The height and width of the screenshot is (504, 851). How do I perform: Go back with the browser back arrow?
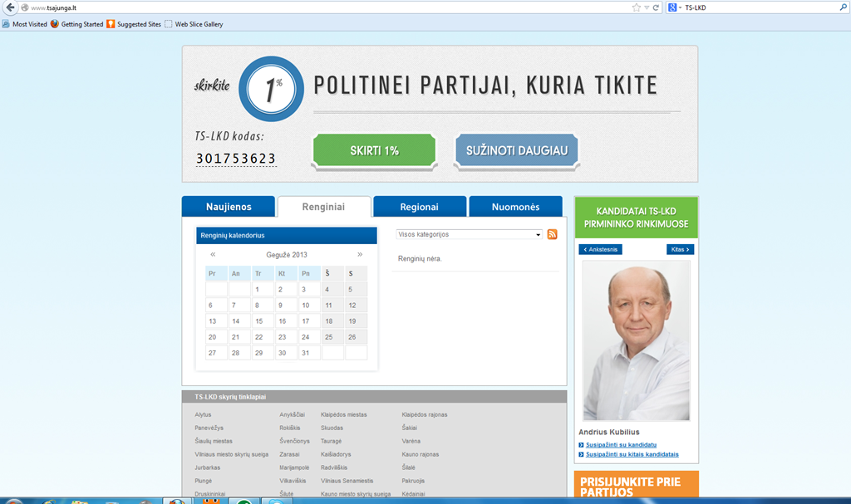point(10,7)
